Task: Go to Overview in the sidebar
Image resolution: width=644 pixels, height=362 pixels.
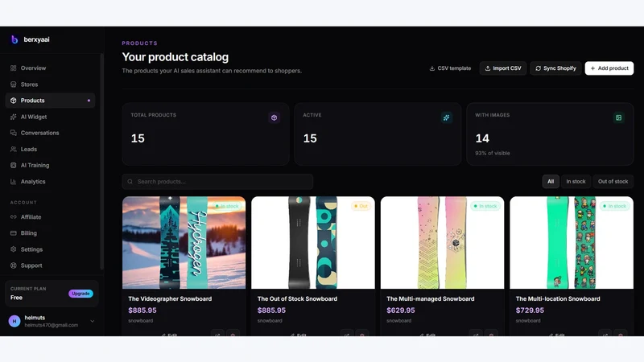Action: coord(50,68)
